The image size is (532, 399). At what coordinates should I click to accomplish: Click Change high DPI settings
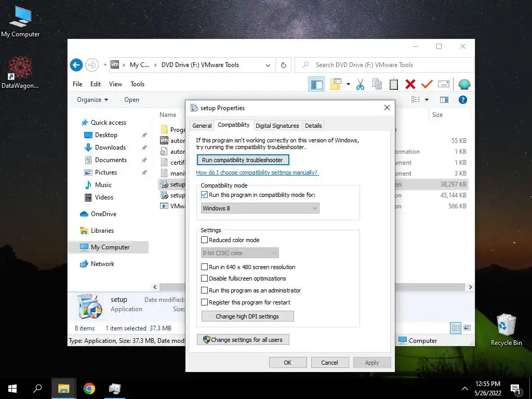pos(247,316)
